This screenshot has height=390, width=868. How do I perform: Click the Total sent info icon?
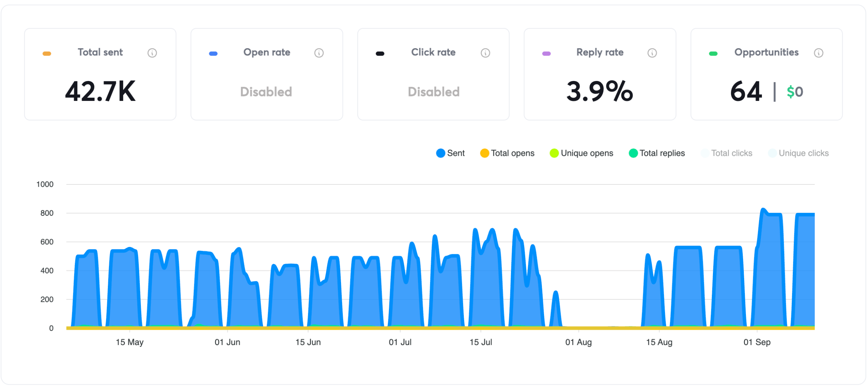click(152, 53)
